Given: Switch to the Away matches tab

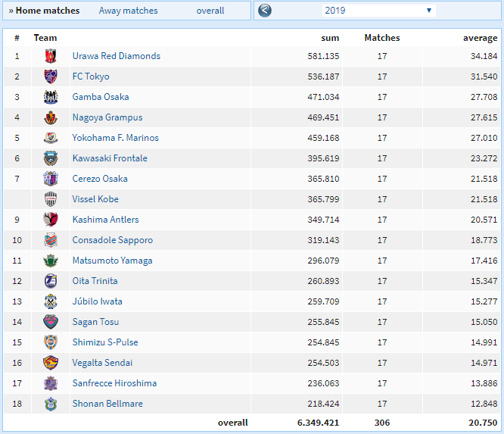Looking at the screenshot, I should (128, 11).
